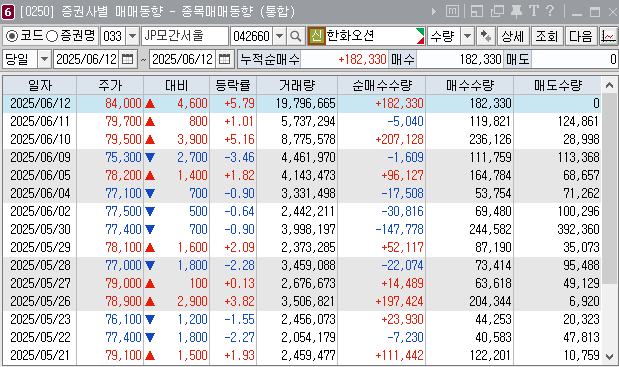The image size is (619, 367).
Task: Open help question mark icon
Action: coord(550,11)
